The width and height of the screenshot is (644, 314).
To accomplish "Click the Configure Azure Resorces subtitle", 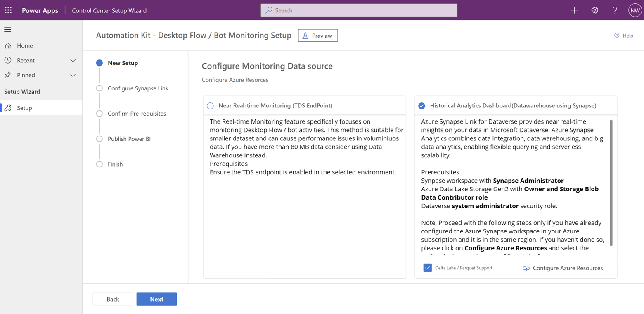I will pyautogui.click(x=235, y=80).
